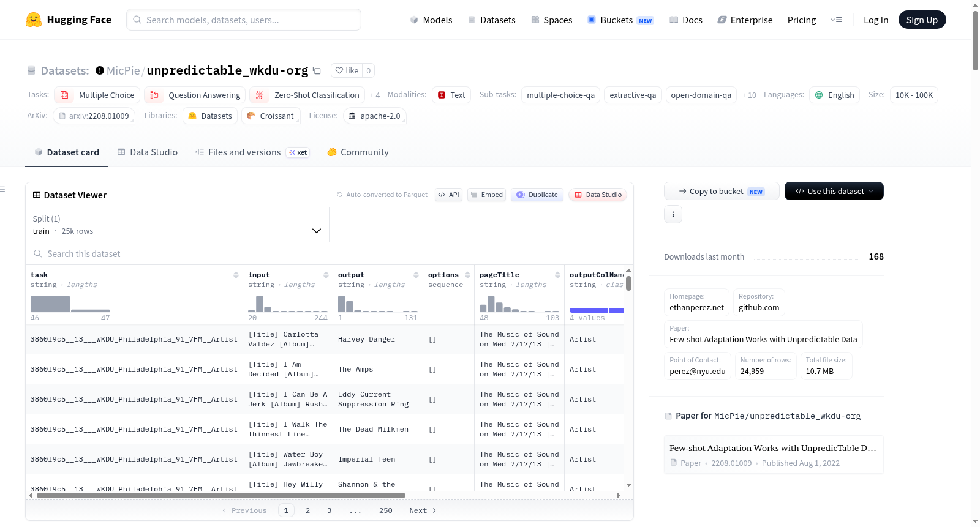The image size is (980, 527).
Task: Jump to page 250 of the table
Action: (x=386, y=510)
